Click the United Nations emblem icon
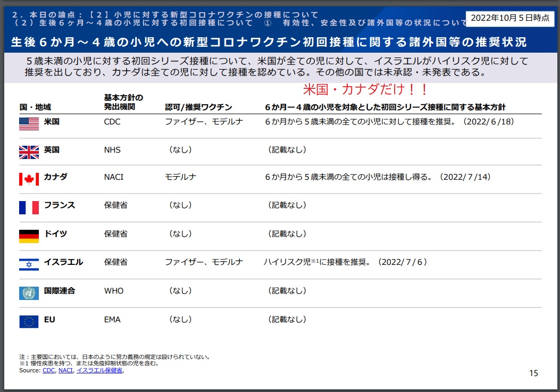The image size is (560, 392). (29, 293)
